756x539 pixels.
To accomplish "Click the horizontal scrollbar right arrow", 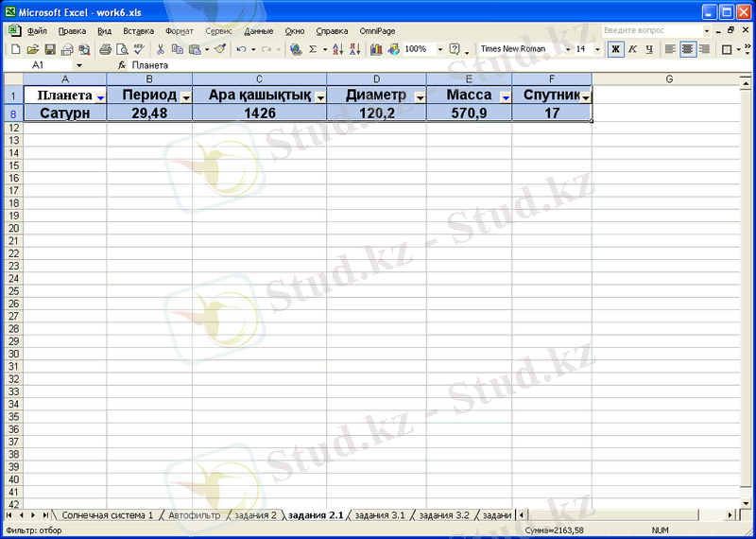I will [x=731, y=515].
